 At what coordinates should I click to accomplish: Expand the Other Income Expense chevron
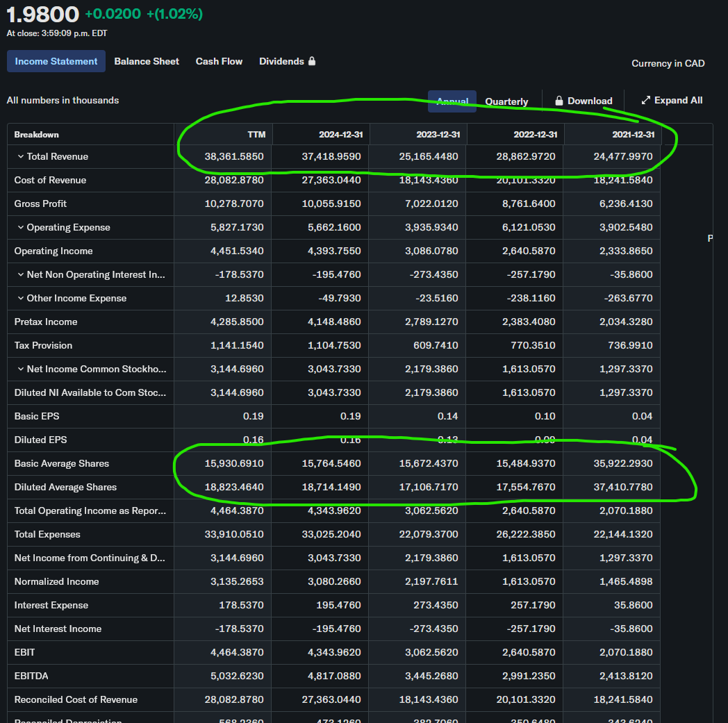click(x=20, y=298)
